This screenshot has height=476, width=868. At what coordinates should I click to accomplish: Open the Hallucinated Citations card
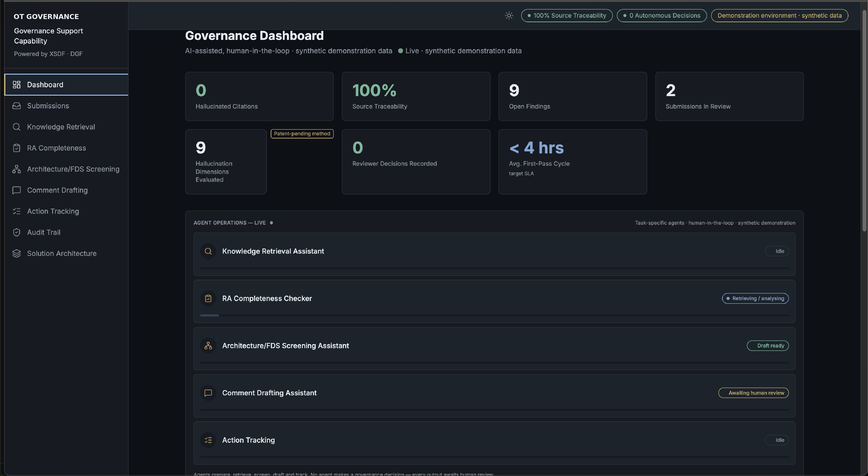point(259,96)
